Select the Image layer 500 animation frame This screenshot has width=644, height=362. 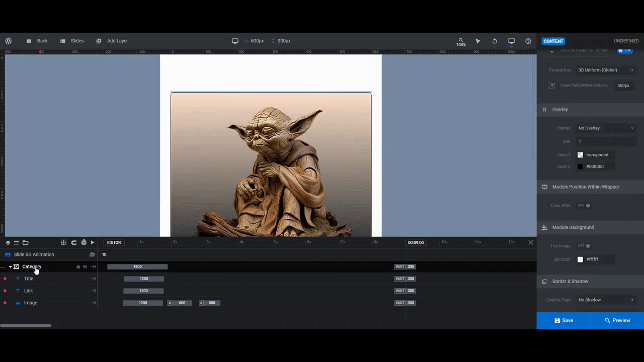(210, 303)
